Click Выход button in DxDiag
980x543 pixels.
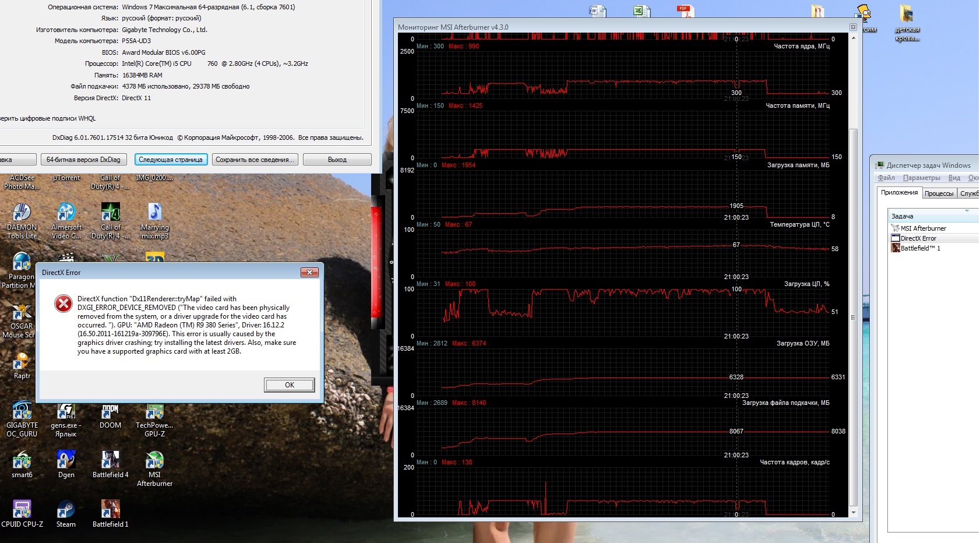click(x=337, y=160)
